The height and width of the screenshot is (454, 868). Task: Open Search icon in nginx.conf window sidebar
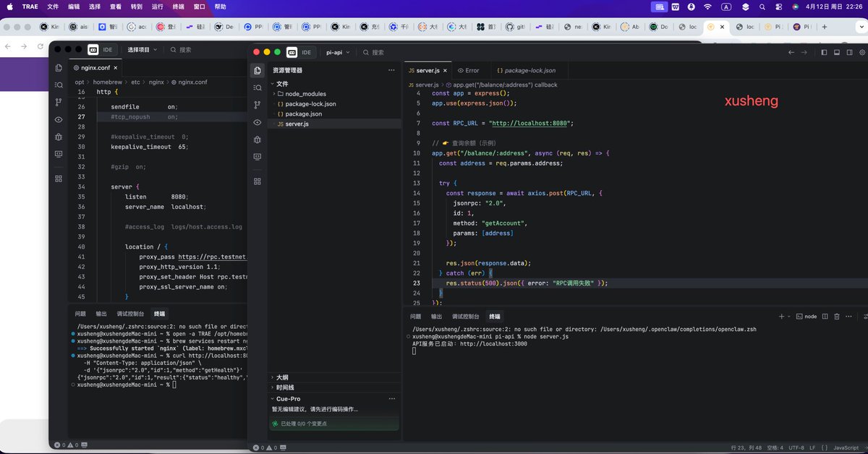click(59, 85)
